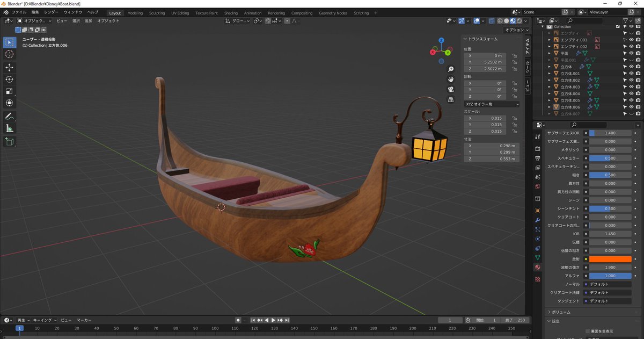Screen dimensions: 644x339
Task: Open the 追加 menu in viewport header
Action: [x=89, y=21]
